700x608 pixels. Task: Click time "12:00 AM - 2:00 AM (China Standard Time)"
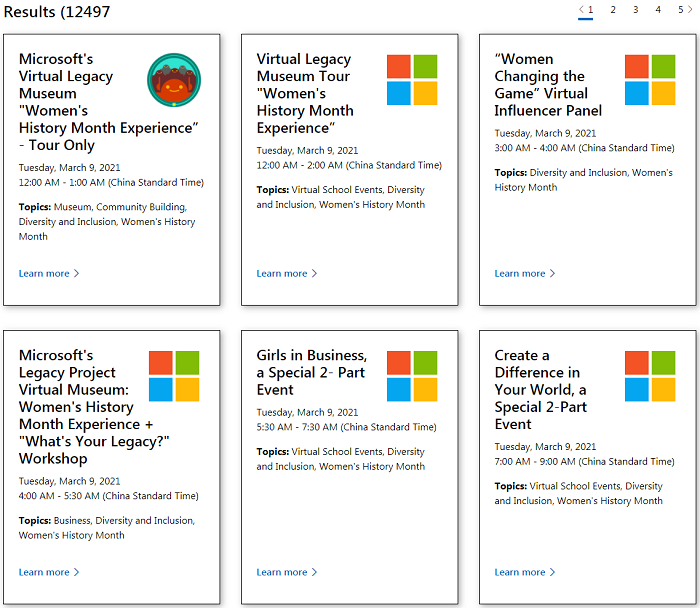[349, 165]
